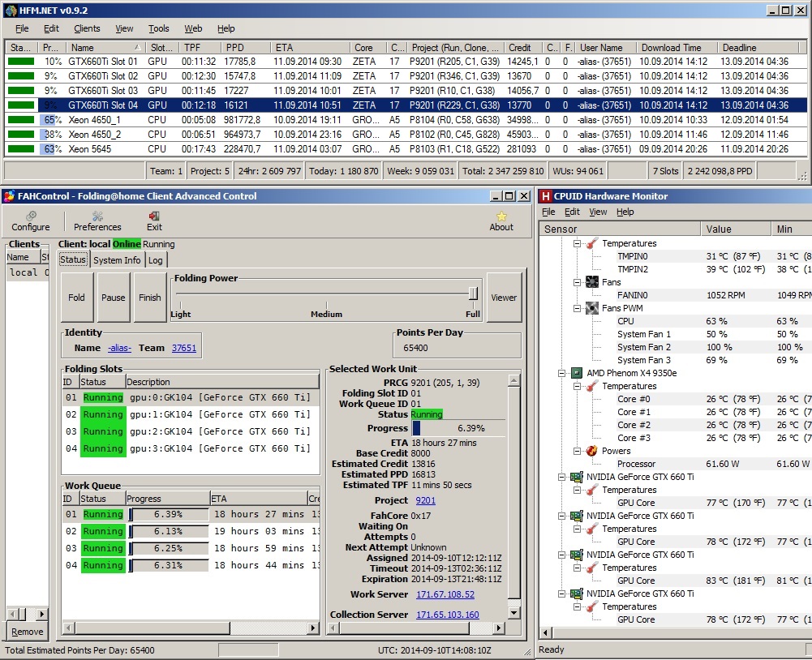
Task: Collapse the last NVIDIA GeForce GTX 660 Ti node
Action: point(561,594)
